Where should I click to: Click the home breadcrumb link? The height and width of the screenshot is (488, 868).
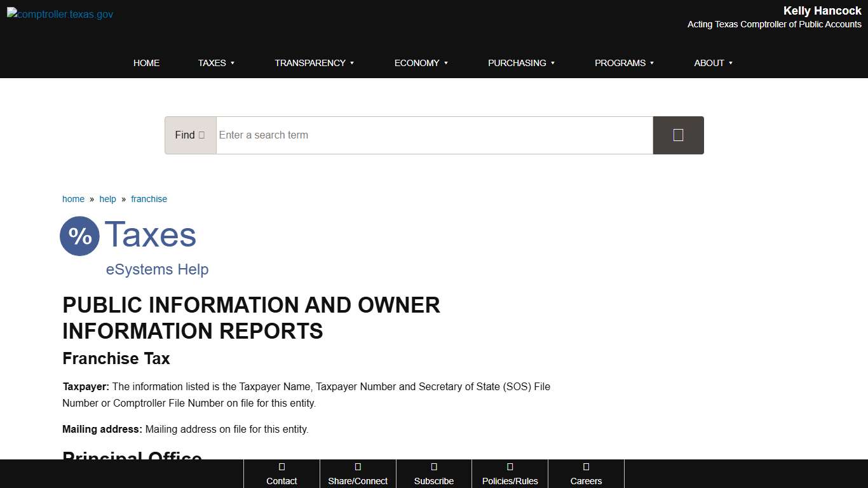click(x=73, y=199)
